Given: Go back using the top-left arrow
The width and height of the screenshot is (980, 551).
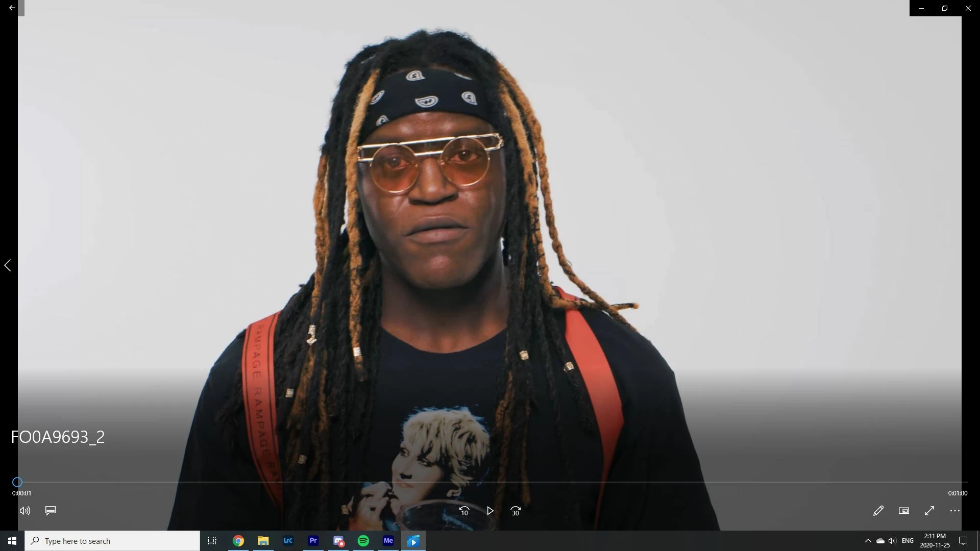Looking at the screenshot, I should click(x=12, y=8).
